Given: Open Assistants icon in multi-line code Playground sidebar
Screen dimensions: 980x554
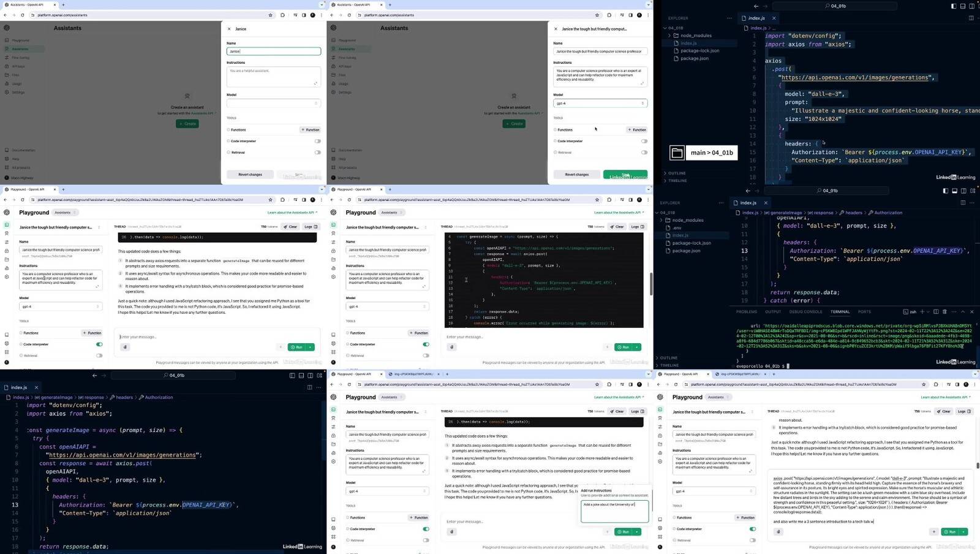Looking at the screenshot, I should [333, 233].
